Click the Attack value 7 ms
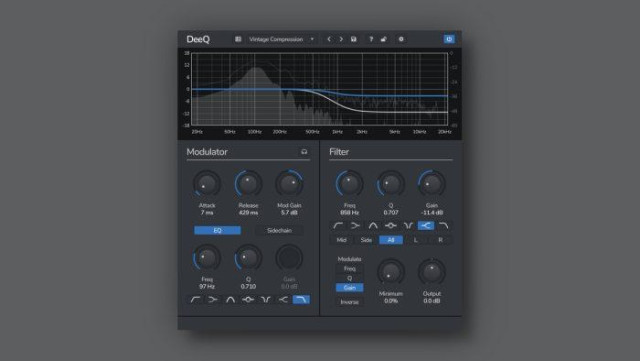The image size is (640, 361). pyautogui.click(x=207, y=213)
